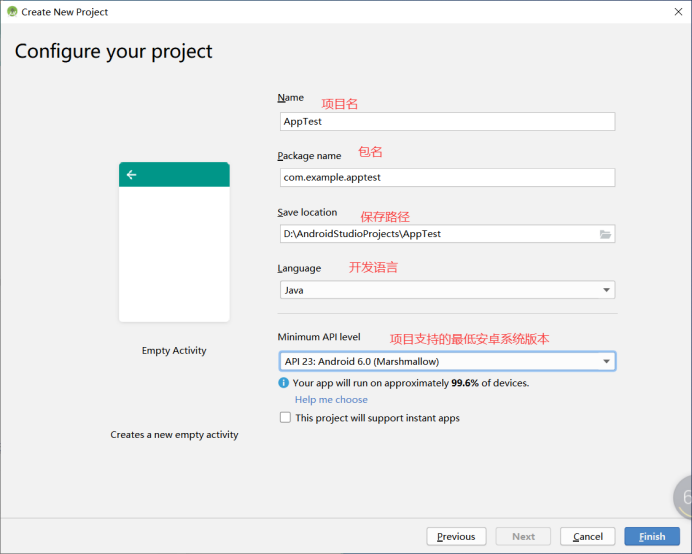Screen dimensions: 692x554
Task: Open the Help me choose link
Action: 331,399
